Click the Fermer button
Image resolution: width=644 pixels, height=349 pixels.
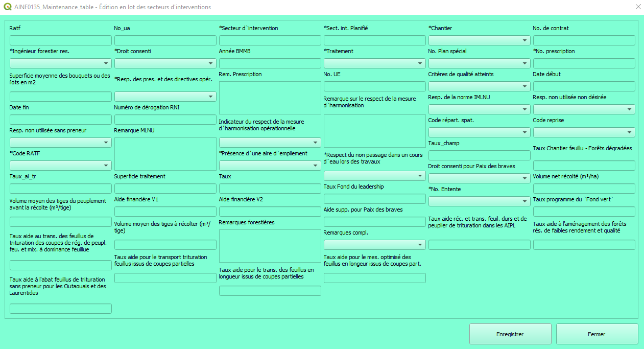tap(597, 334)
